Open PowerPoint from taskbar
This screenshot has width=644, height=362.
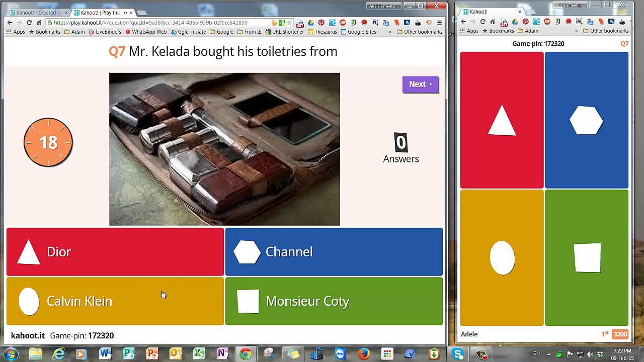point(152,354)
